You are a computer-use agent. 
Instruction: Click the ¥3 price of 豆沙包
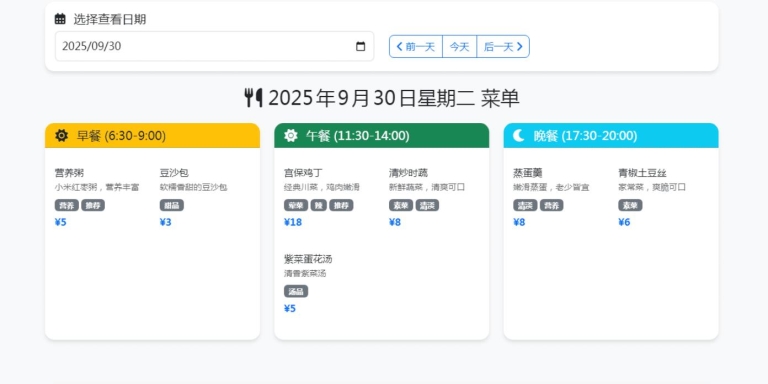tap(166, 222)
